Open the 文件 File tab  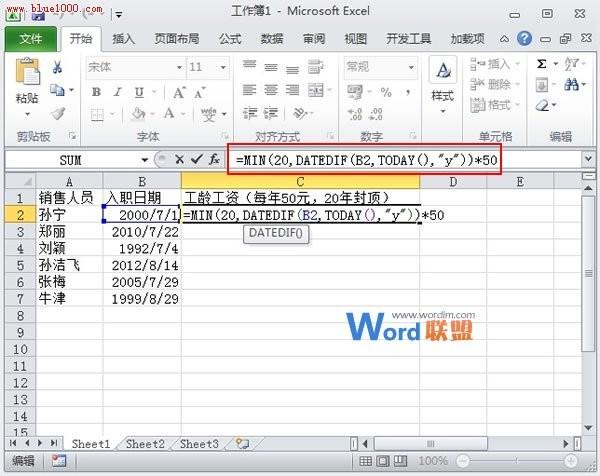[x=31, y=38]
